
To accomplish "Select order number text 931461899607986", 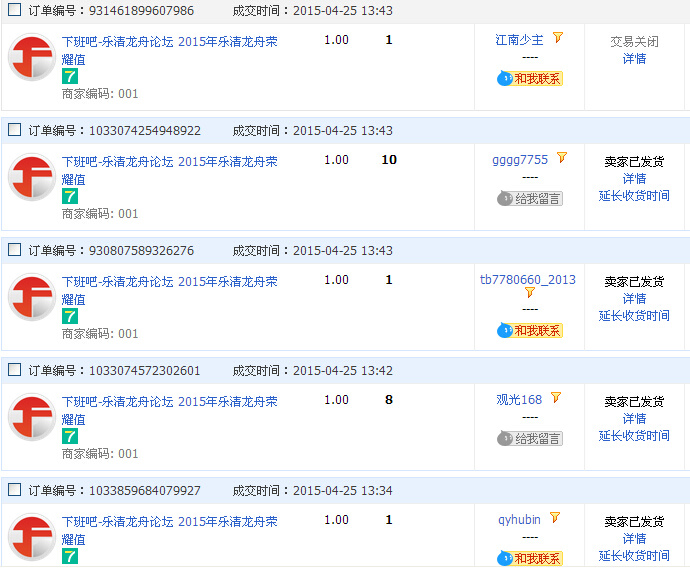I will (141, 11).
